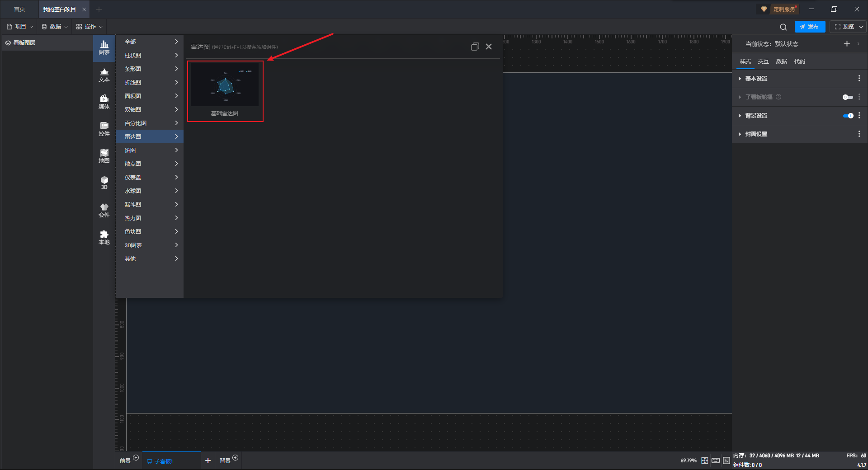
Task: Click the search magnifier icon
Action: (x=783, y=27)
